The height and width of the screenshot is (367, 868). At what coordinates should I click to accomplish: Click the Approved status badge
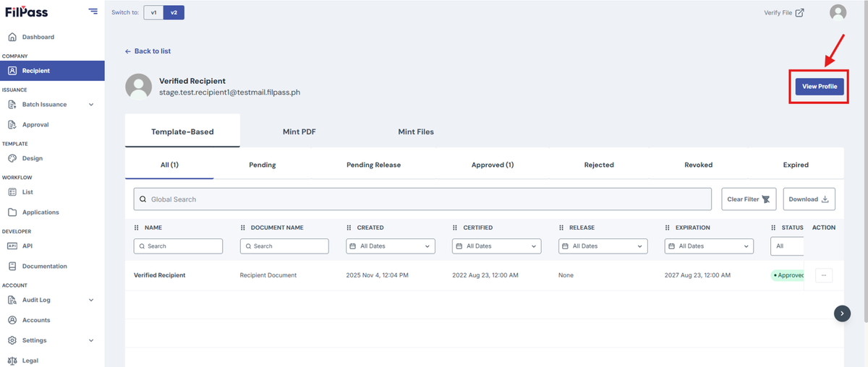[x=788, y=275]
